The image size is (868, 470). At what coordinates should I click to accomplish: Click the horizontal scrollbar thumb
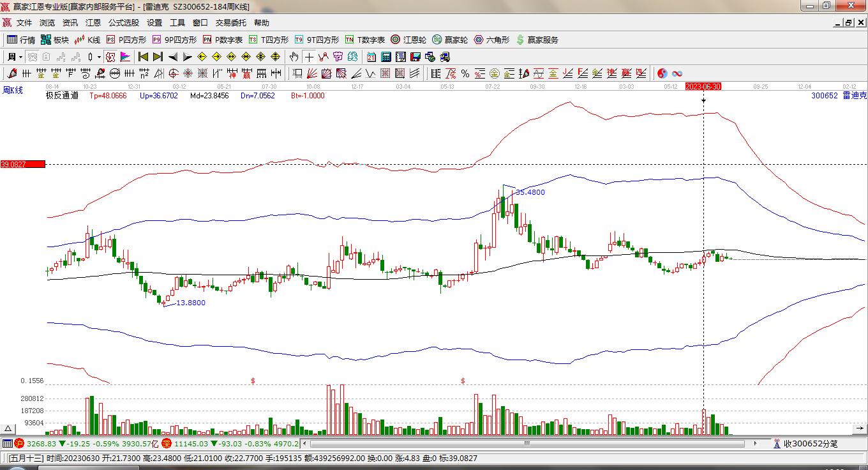point(527,443)
